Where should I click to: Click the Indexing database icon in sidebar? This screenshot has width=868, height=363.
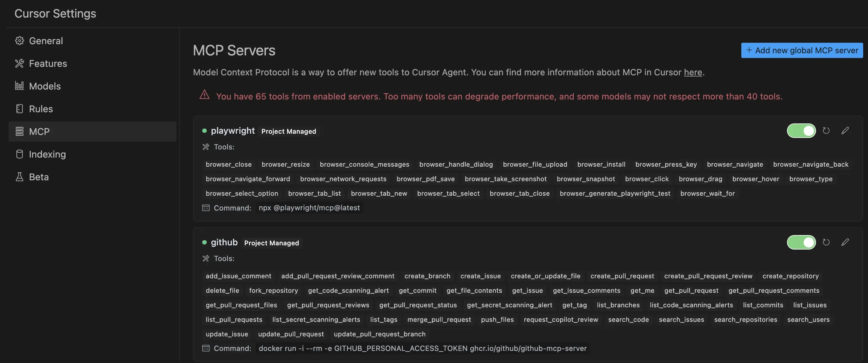click(20, 154)
